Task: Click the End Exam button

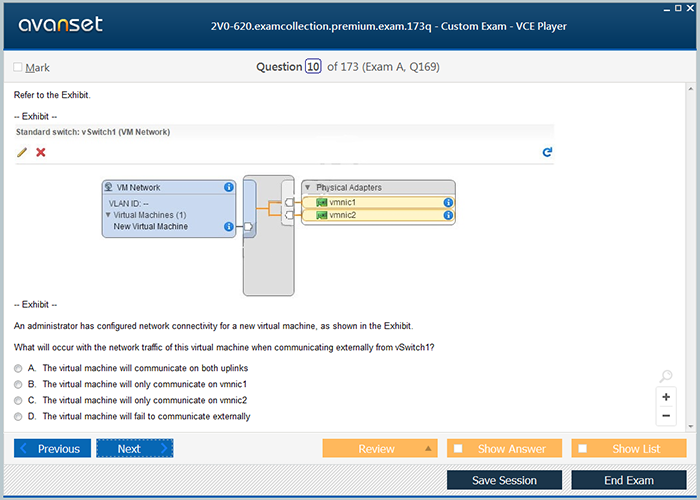Action: click(629, 480)
